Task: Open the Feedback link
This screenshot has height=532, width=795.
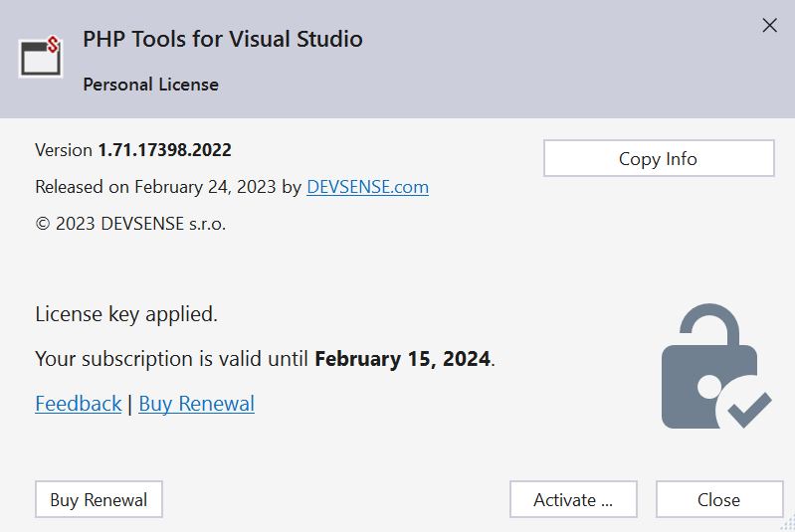Action: (x=79, y=404)
